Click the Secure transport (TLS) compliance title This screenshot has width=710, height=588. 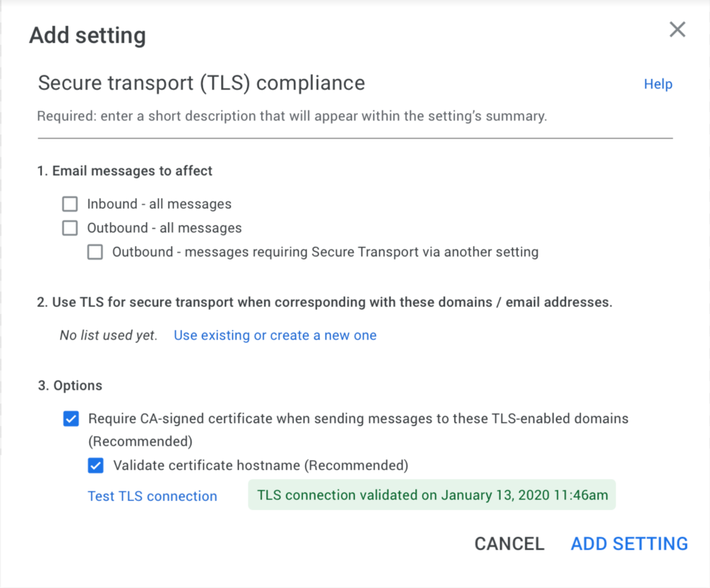202,83
